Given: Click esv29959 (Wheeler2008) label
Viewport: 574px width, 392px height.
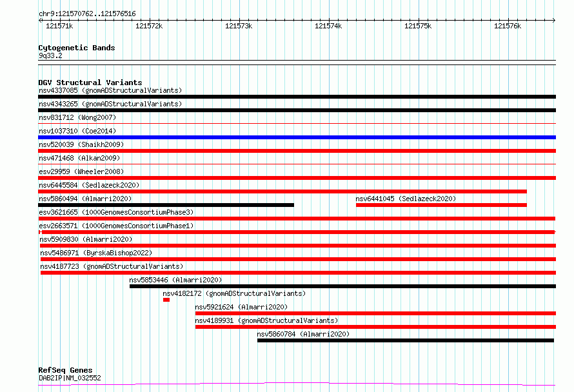Looking at the screenshot, I should pos(81,171).
